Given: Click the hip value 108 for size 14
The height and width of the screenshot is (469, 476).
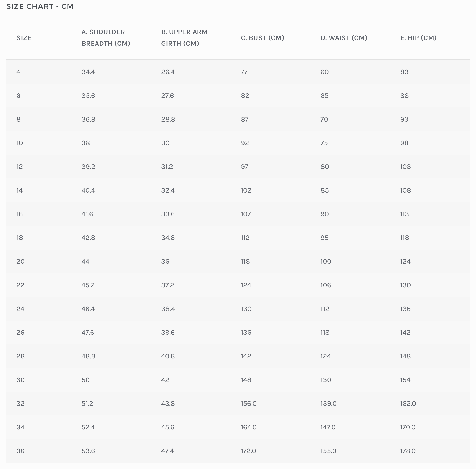Looking at the screenshot, I should 406,190.
